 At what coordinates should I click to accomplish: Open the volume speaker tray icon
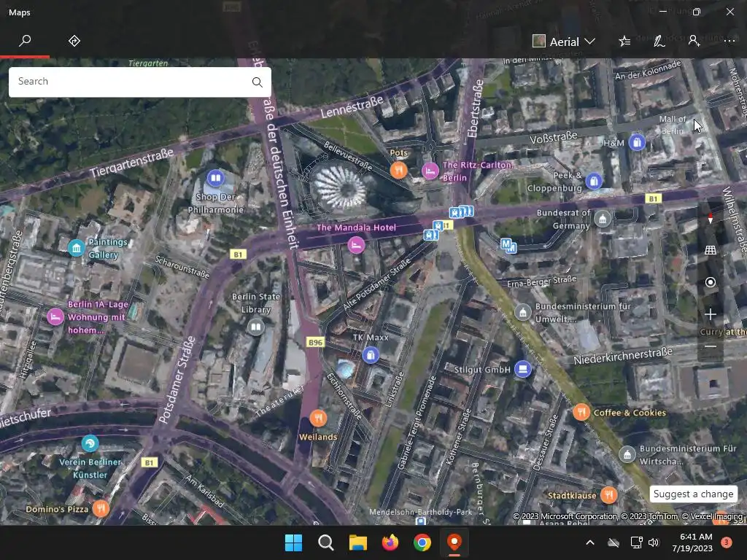pyautogui.click(x=654, y=542)
